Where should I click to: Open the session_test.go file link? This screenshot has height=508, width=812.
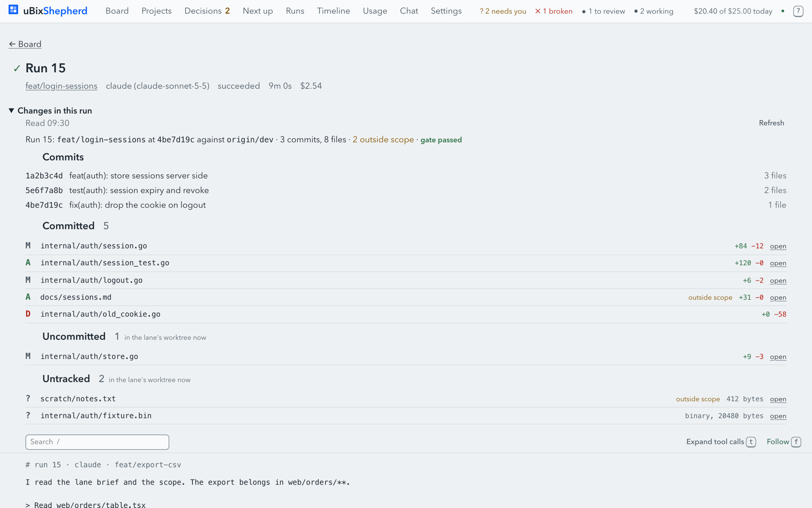coord(778,263)
